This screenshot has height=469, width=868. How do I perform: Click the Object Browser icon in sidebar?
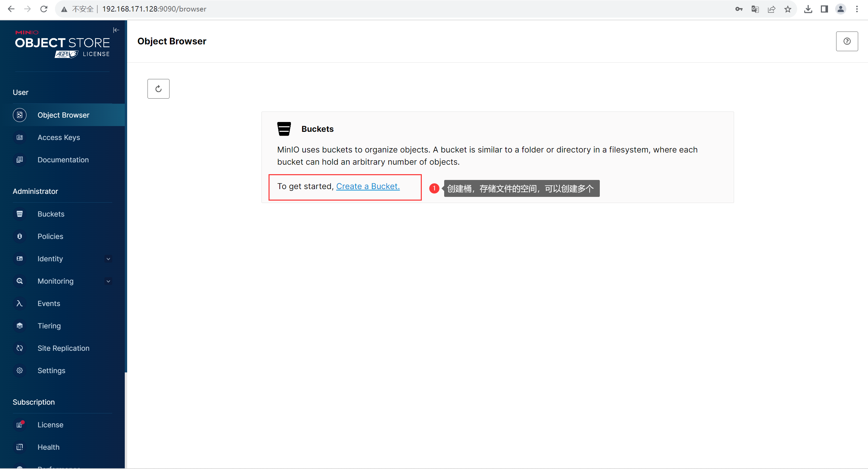[20, 115]
